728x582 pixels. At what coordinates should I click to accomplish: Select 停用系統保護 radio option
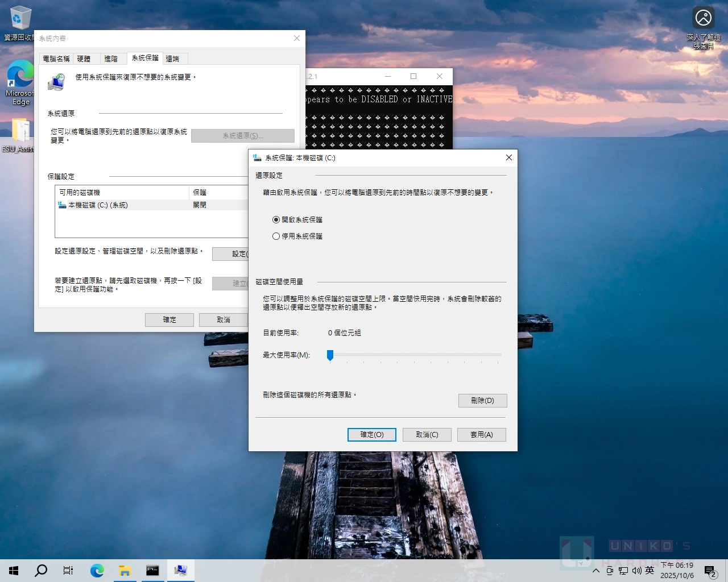pyautogui.click(x=276, y=236)
